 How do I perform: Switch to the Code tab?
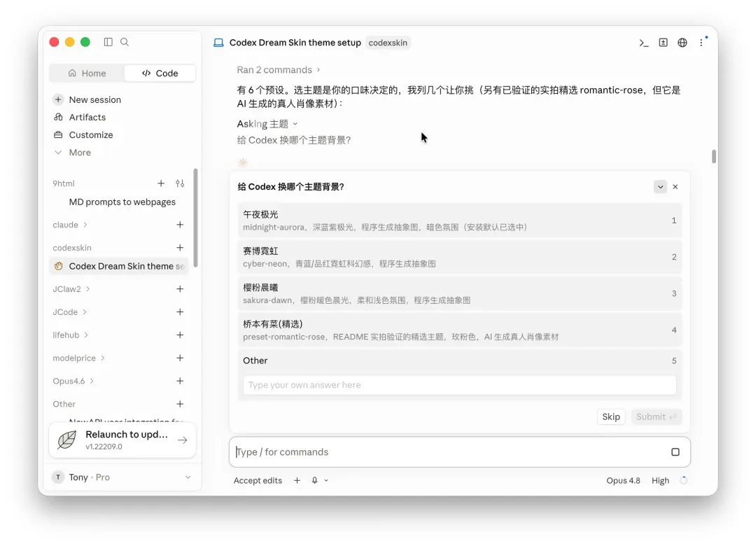coord(160,73)
